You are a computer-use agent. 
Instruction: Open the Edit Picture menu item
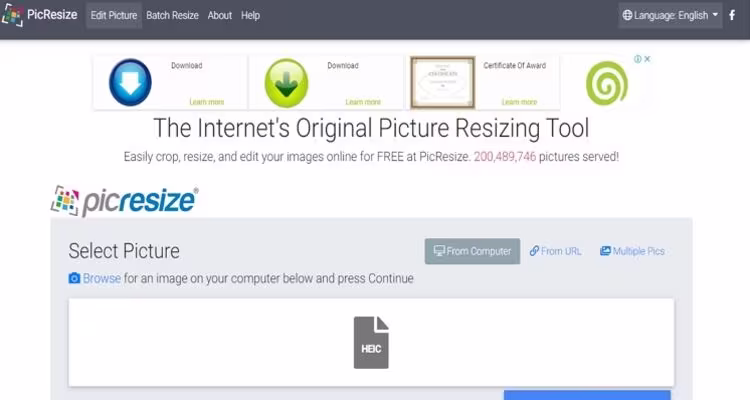[114, 15]
